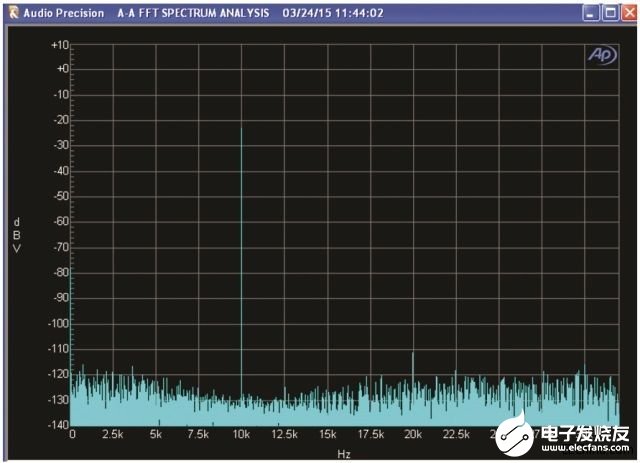This screenshot has width=640, height=463.
Task: Click the +10 y-axis label
Action: coord(60,45)
